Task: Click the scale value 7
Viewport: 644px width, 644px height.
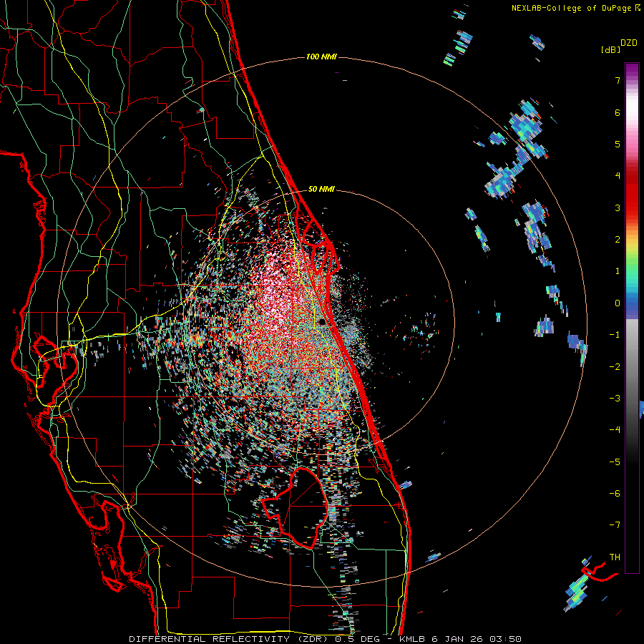Action: pyautogui.click(x=618, y=80)
